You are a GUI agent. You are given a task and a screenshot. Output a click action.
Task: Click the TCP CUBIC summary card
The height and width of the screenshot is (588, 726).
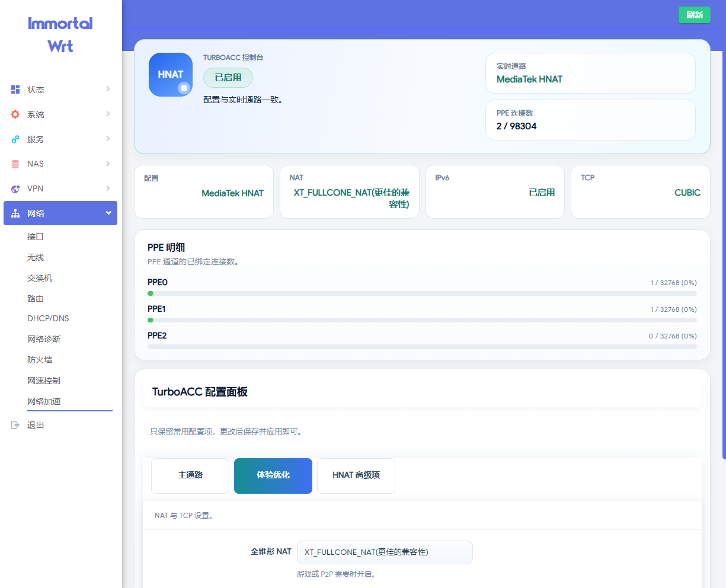[x=640, y=192]
